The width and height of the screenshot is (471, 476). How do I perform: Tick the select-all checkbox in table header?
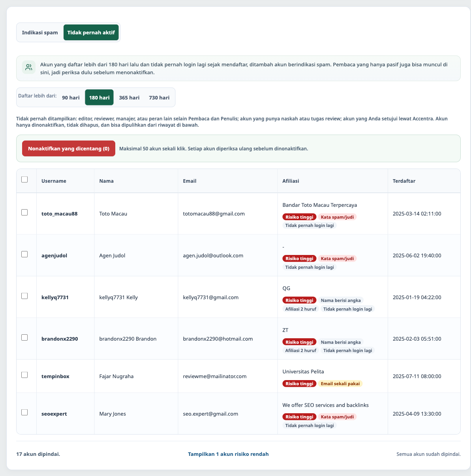tap(24, 180)
